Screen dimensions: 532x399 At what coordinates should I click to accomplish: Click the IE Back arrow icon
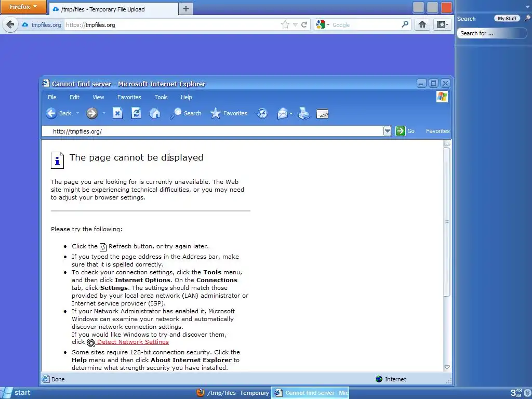pyautogui.click(x=51, y=113)
